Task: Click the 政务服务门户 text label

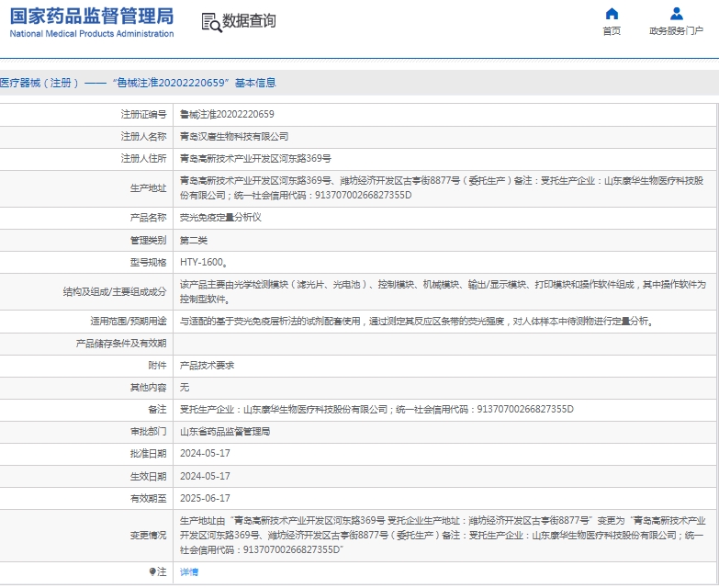Action: [x=677, y=30]
